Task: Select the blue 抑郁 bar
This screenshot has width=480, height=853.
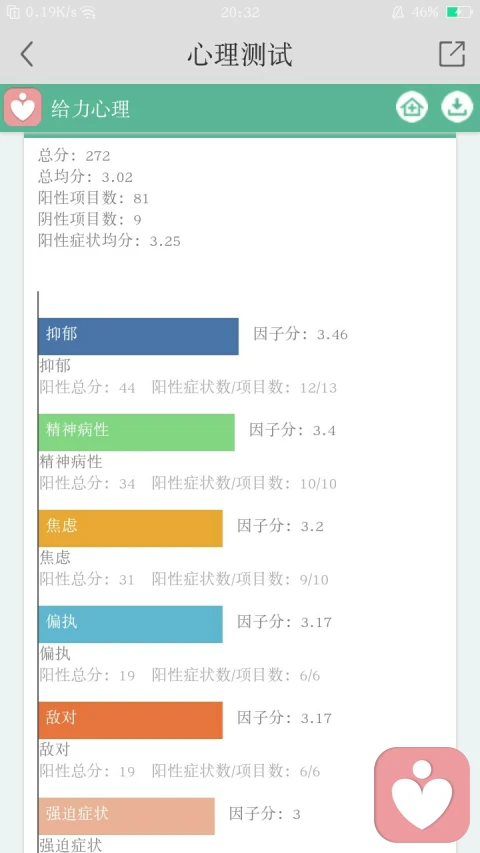Action: tap(138, 336)
